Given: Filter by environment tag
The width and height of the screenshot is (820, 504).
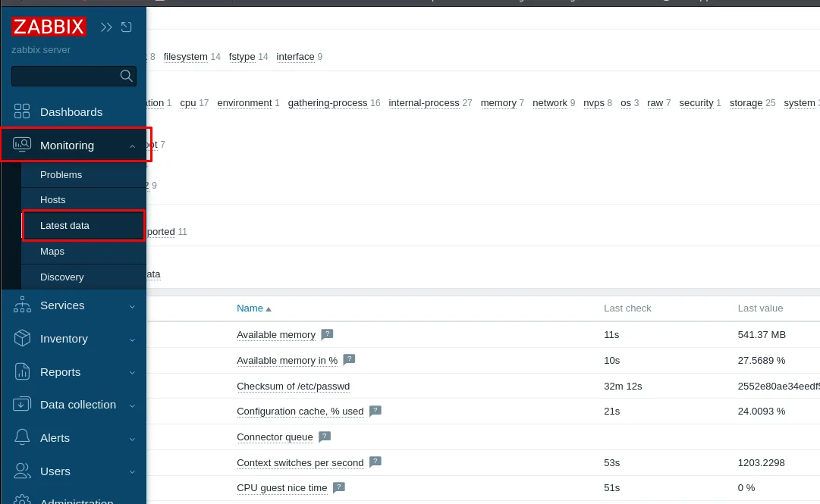Looking at the screenshot, I should [x=244, y=103].
